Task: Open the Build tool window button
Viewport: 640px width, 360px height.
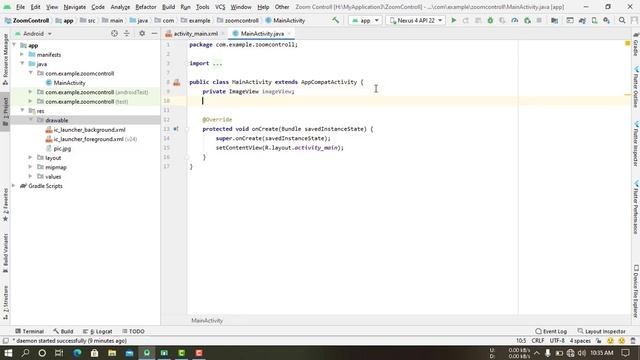Action: tap(63, 331)
